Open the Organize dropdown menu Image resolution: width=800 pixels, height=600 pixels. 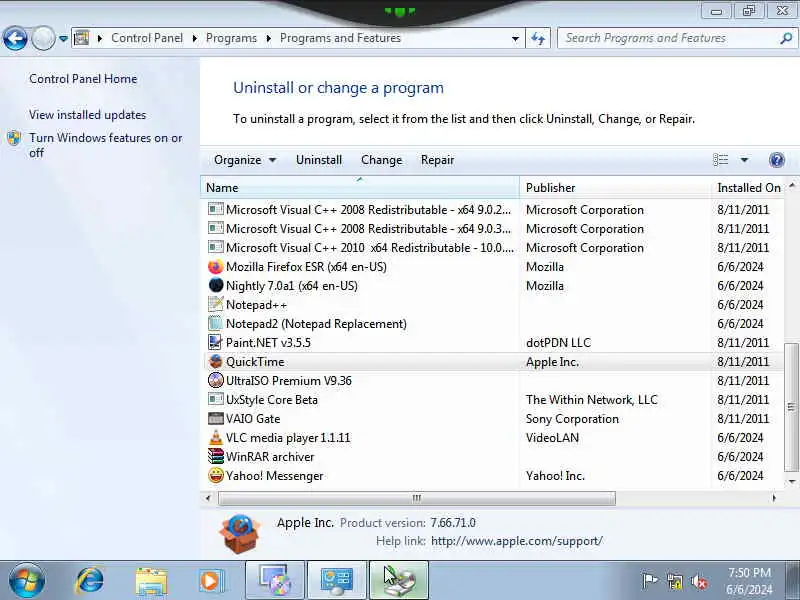245,160
